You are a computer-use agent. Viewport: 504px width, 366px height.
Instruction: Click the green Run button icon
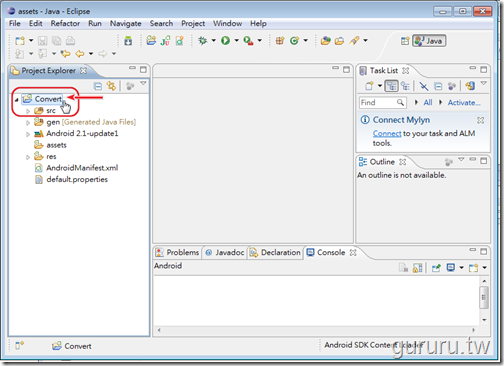[225, 40]
